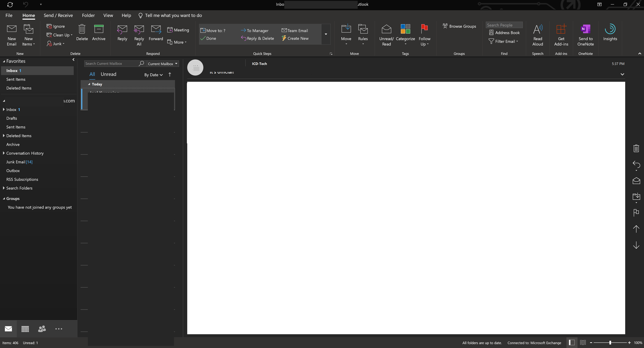
Task: Switch to Normal view in the status bar
Action: [x=571, y=343]
